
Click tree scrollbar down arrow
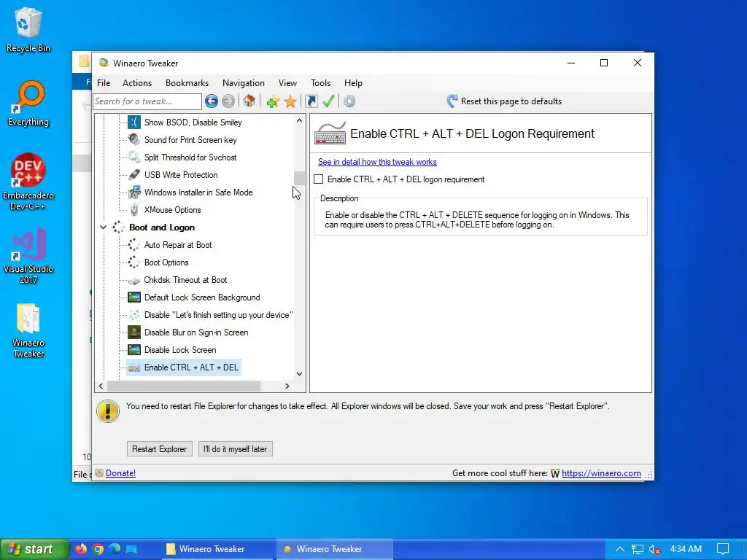coord(299,374)
